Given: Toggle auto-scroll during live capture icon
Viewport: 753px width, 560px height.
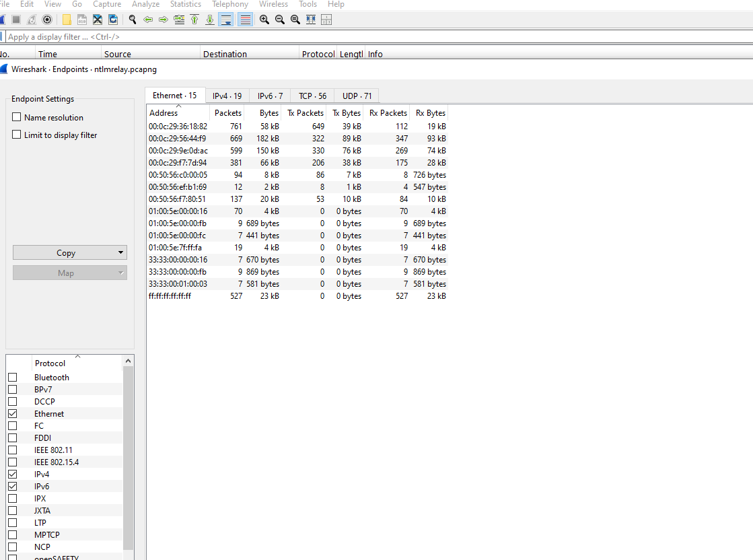Looking at the screenshot, I should tap(225, 20).
